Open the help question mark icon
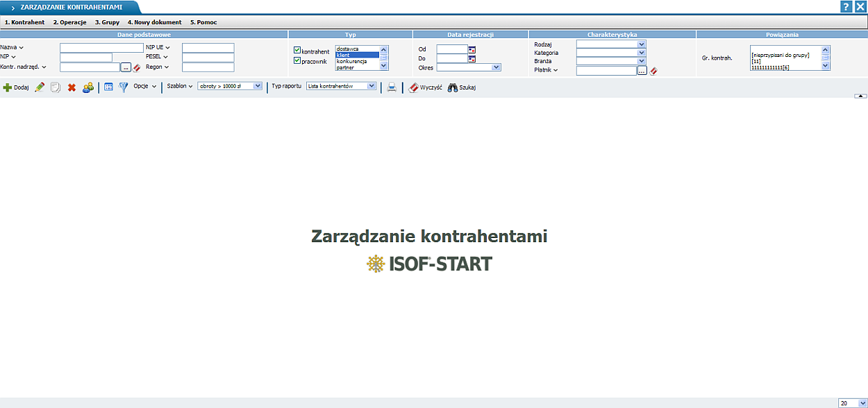The width and height of the screenshot is (868, 408). [846, 6]
